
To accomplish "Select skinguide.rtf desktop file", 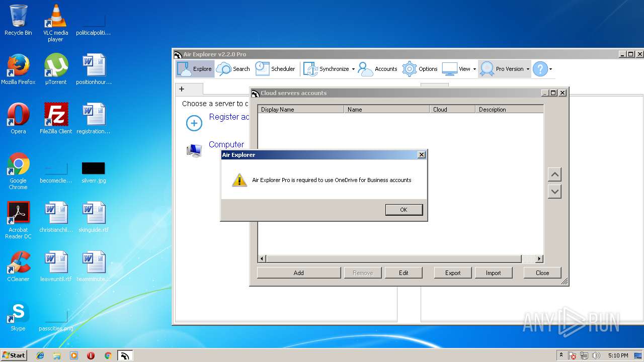I will click(94, 217).
